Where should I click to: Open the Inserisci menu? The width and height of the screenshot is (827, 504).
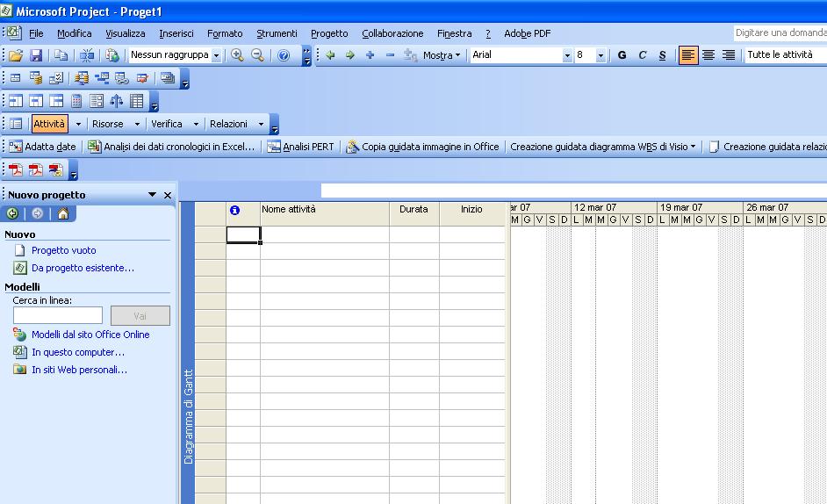pos(176,33)
